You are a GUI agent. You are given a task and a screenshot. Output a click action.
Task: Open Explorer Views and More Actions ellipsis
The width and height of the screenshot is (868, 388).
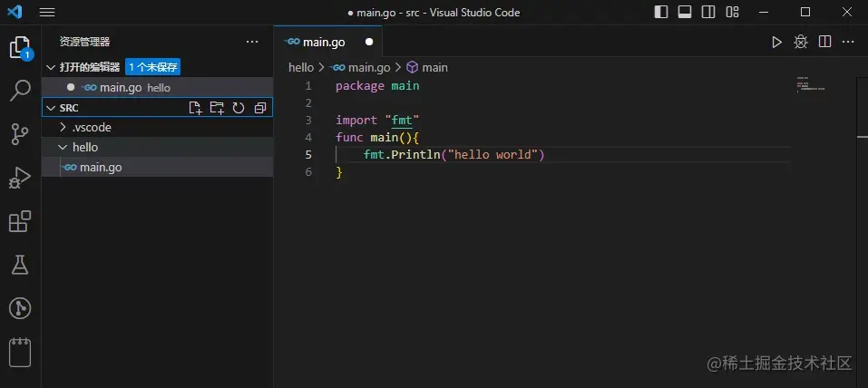[x=252, y=42]
